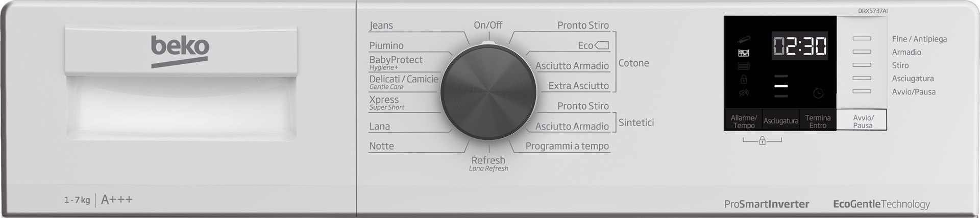Select the BabyProtect Hygiene+ program

[396, 62]
